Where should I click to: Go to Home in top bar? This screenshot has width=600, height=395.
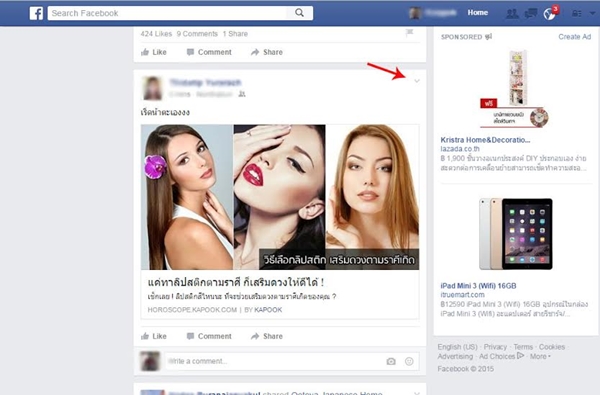pos(478,13)
